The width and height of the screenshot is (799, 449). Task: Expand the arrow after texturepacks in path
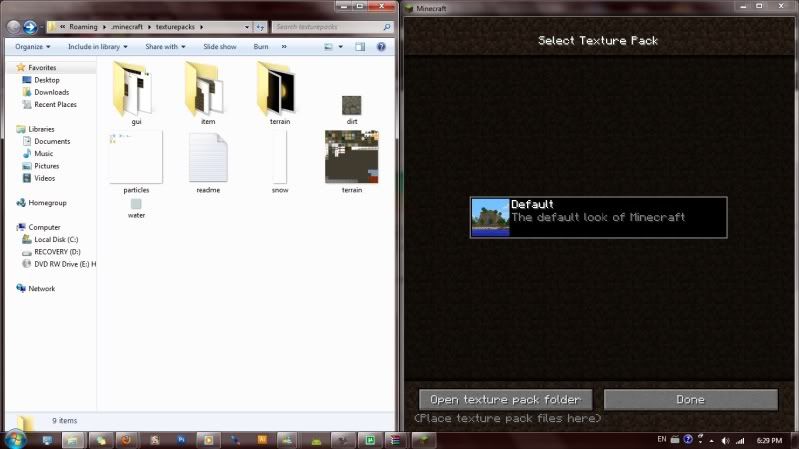click(202, 27)
